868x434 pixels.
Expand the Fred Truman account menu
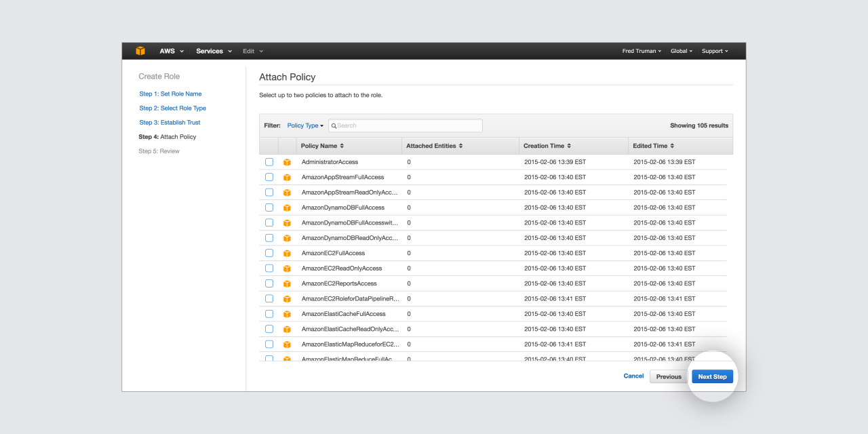point(642,51)
